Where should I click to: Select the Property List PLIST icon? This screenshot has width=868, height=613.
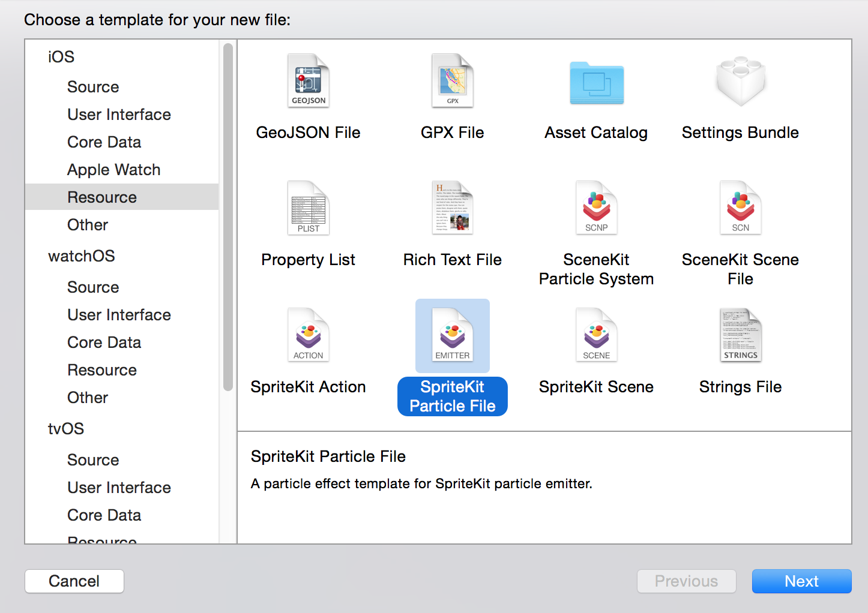coord(309,208)
